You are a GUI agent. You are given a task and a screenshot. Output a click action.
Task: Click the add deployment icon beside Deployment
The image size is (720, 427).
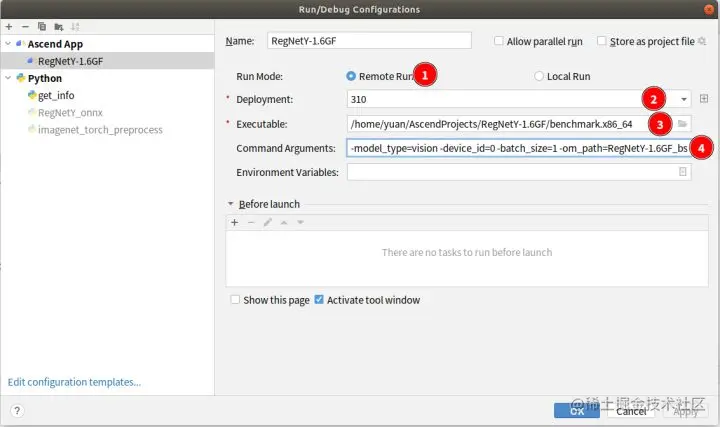pos(703,99)
